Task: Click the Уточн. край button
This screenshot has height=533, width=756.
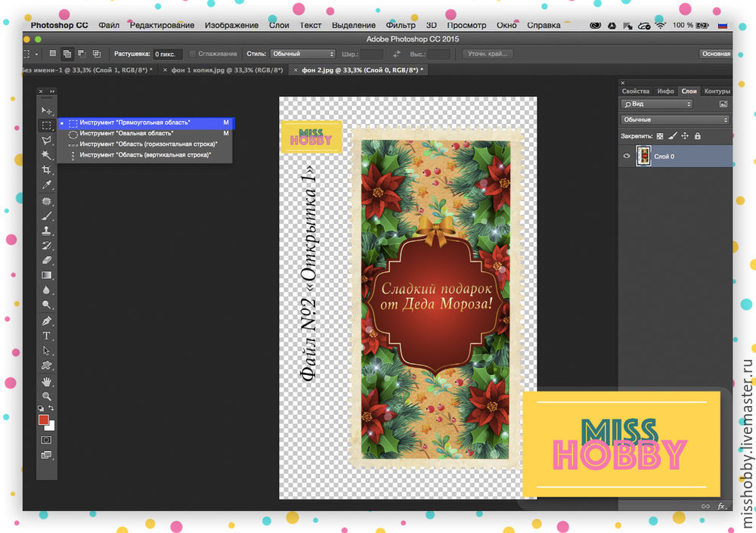Action: tap(487, 54)
